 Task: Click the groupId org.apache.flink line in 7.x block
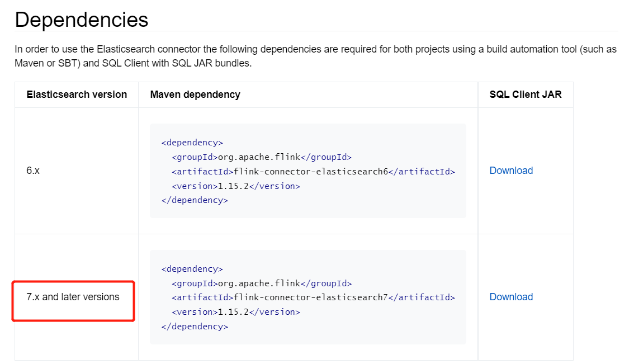click(262, 283)
